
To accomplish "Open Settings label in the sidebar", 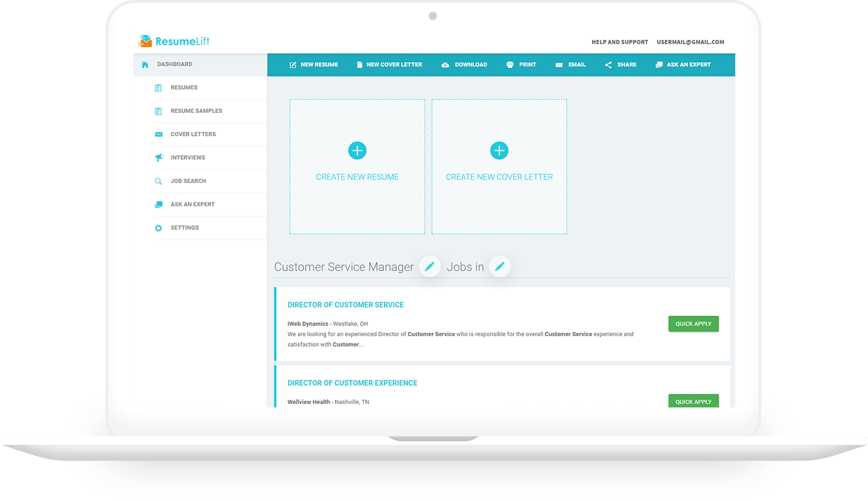I will (x=185, y=228).
